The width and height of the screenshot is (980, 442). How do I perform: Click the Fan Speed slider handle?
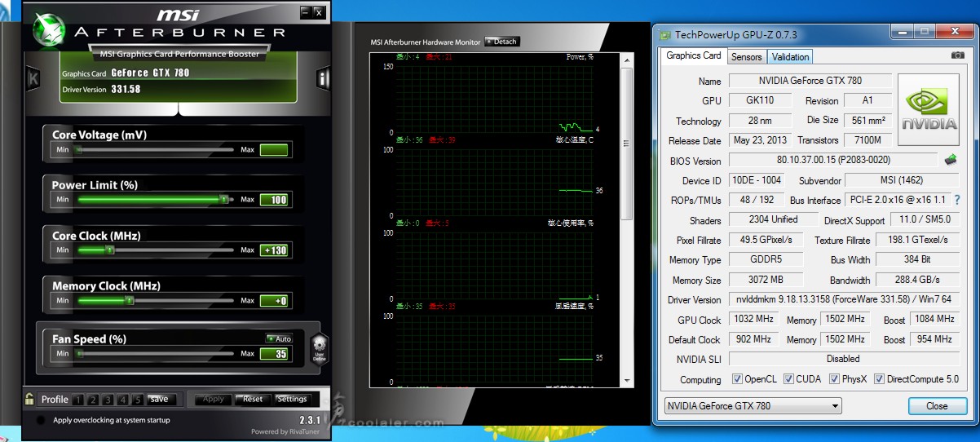(x=80, y=354)
